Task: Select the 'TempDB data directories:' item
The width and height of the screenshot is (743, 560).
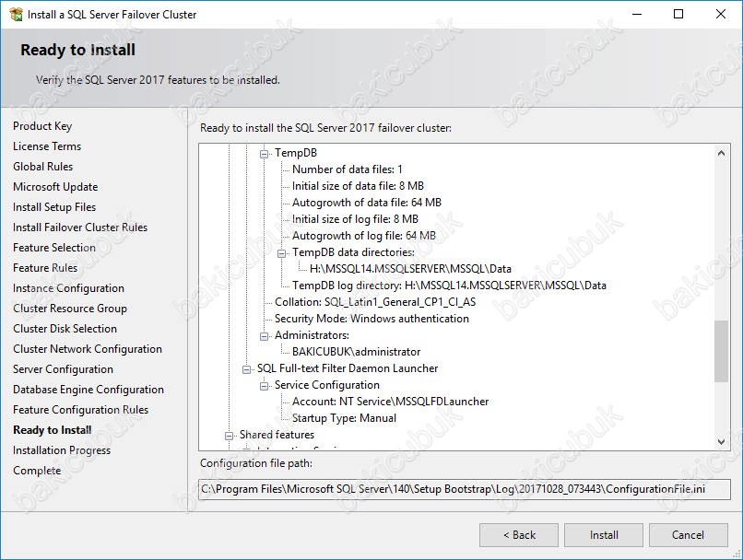Action: (353, 252)
